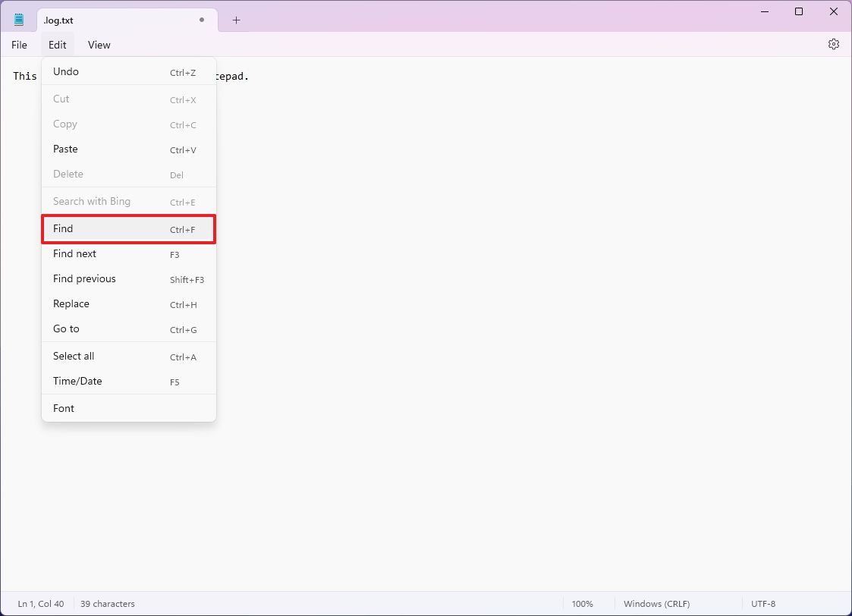The image size is (852, 616).
Task: Open the View menu
Action: tap(99, 45)
